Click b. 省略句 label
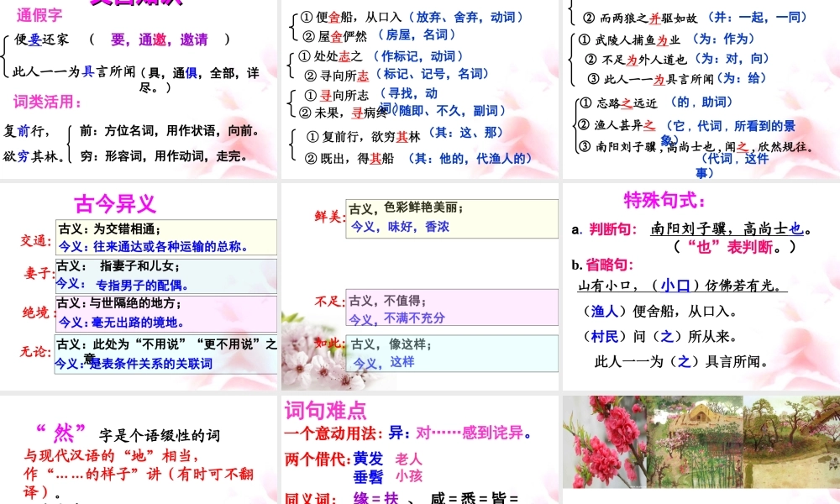The height and width of the screenshot is (504, 840). tap(602, 265)
